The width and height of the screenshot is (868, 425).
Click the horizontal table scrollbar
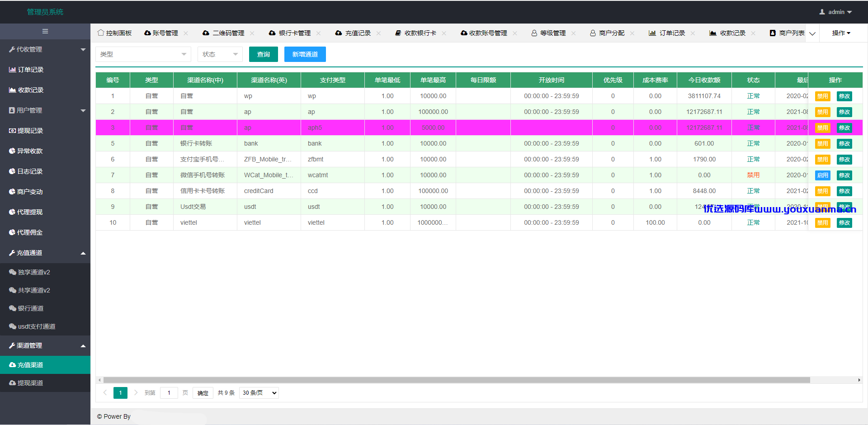click(457, 380)
